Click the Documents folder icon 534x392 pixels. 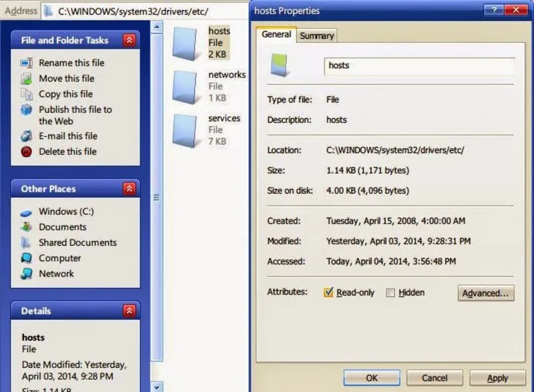[x=27, y=227]
